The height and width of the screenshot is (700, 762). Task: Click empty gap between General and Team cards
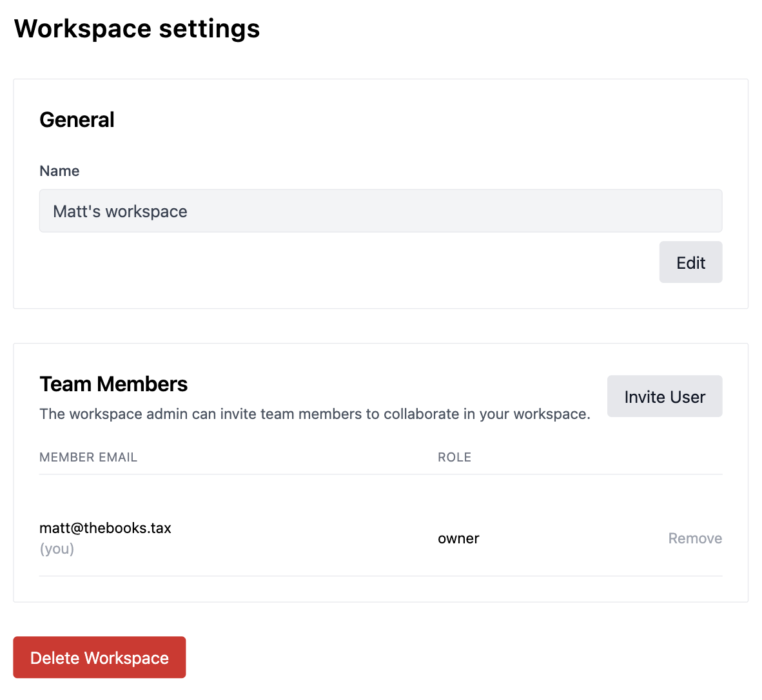380,326
